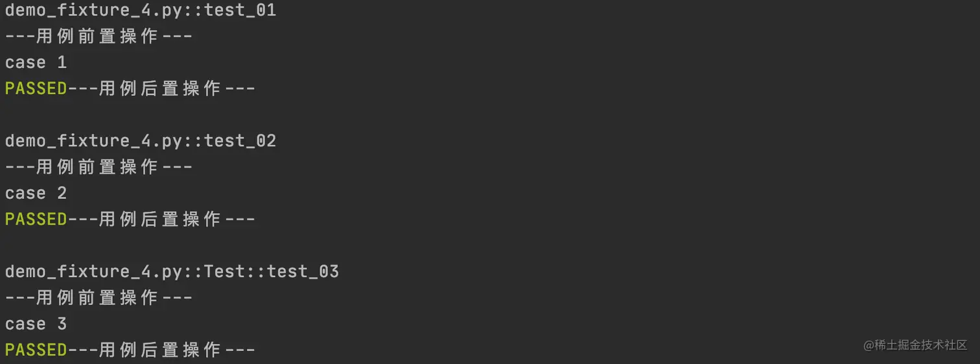
Task: Click the test_03 method name
Action: click(x=303, y=271)
